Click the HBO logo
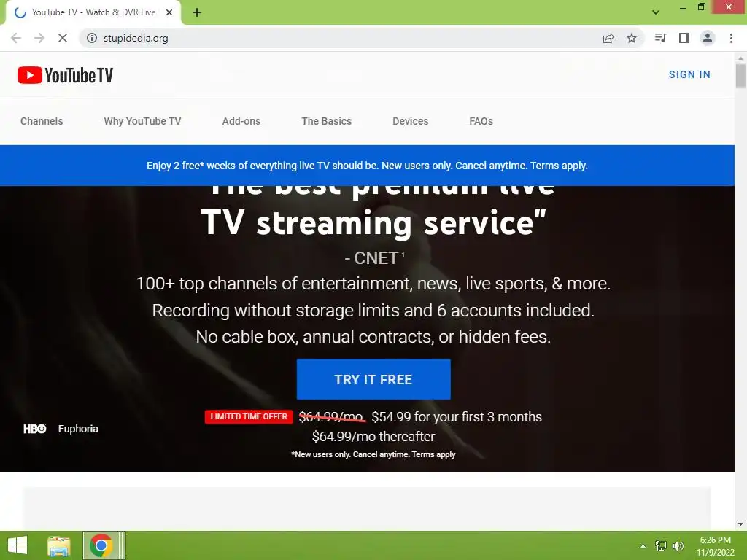The width and height of the screenshot is (747, 560). click(35, 429)
